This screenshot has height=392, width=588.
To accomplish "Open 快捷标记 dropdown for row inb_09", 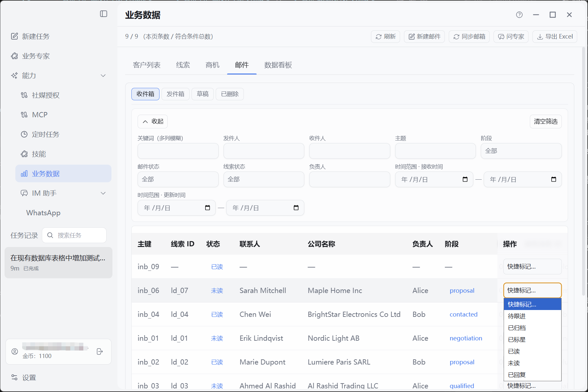I will tap(532, 267).
